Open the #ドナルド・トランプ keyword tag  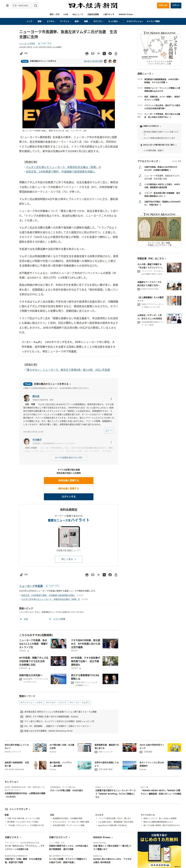[56, 703]
